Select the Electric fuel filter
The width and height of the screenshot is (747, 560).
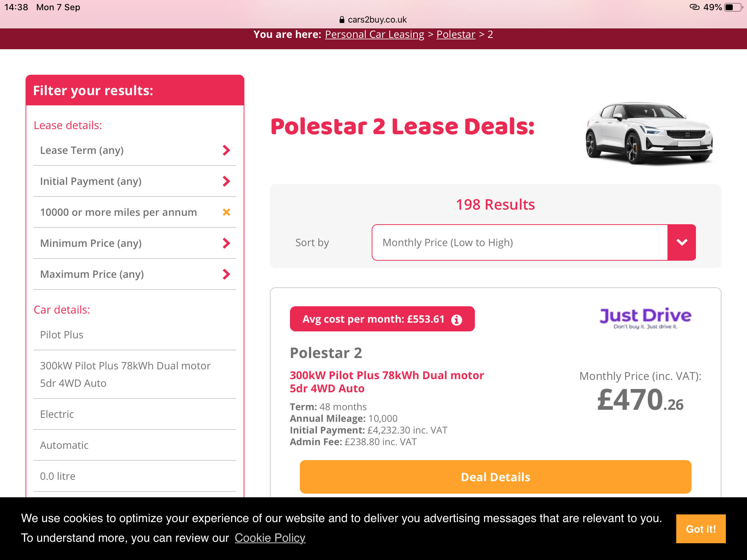(135, 414)
